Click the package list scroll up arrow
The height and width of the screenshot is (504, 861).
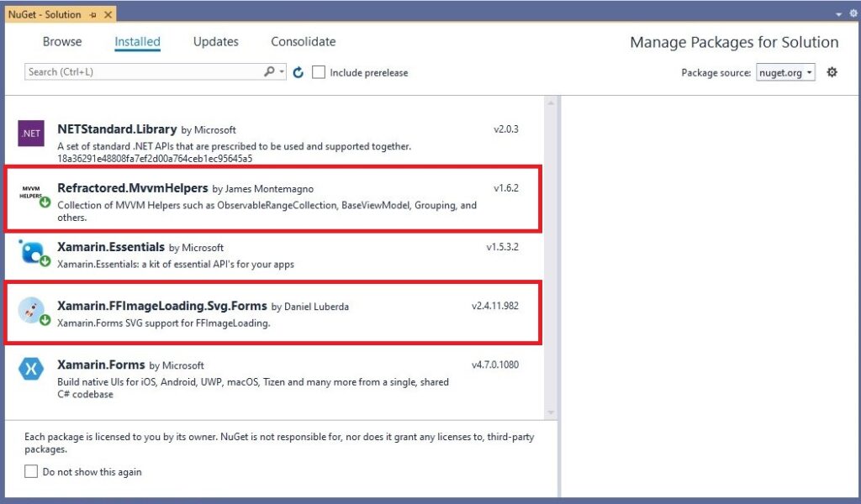tap(551, 102)
